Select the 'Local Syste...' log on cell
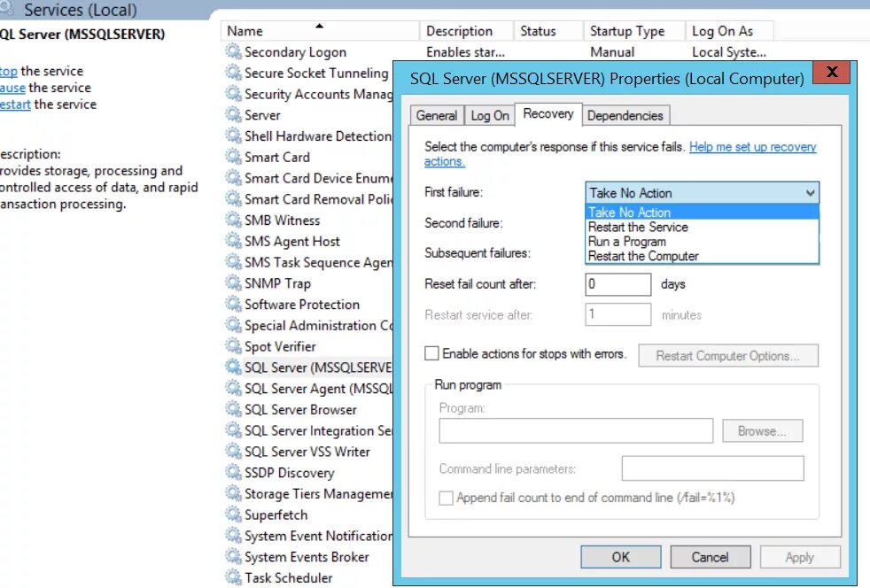The image size is (870, 588). pyautogui.click(x=729, y=52)
